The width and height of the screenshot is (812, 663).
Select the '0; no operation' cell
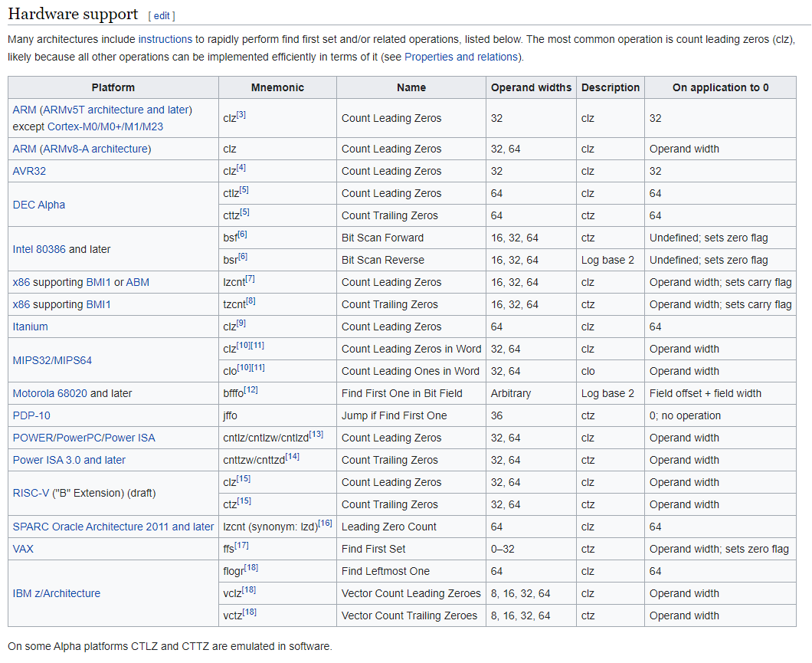(x=720, y=416)
